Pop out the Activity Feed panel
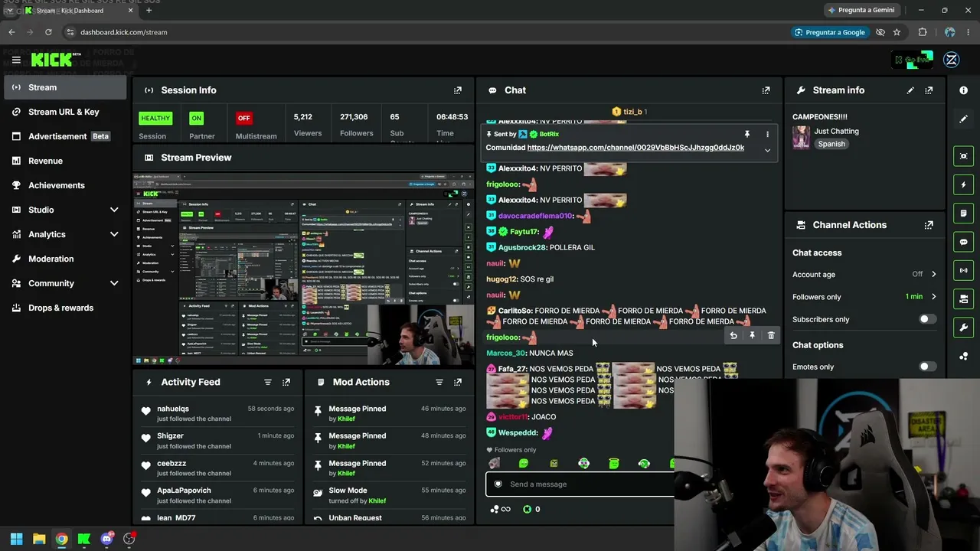Screen dimensions: 980x551 tap(286, 382)
